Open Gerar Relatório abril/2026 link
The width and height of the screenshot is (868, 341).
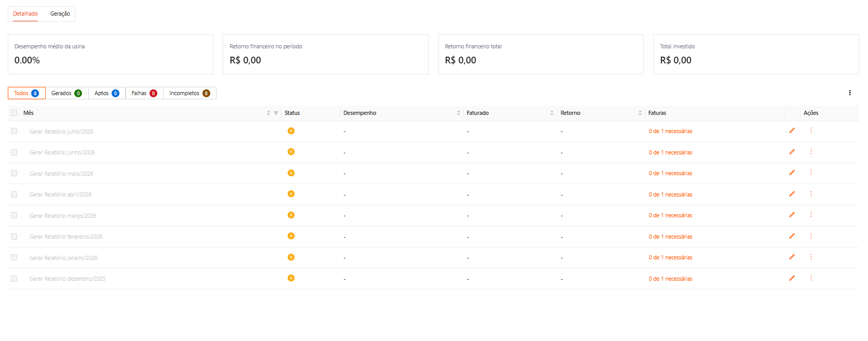point(60,194)
